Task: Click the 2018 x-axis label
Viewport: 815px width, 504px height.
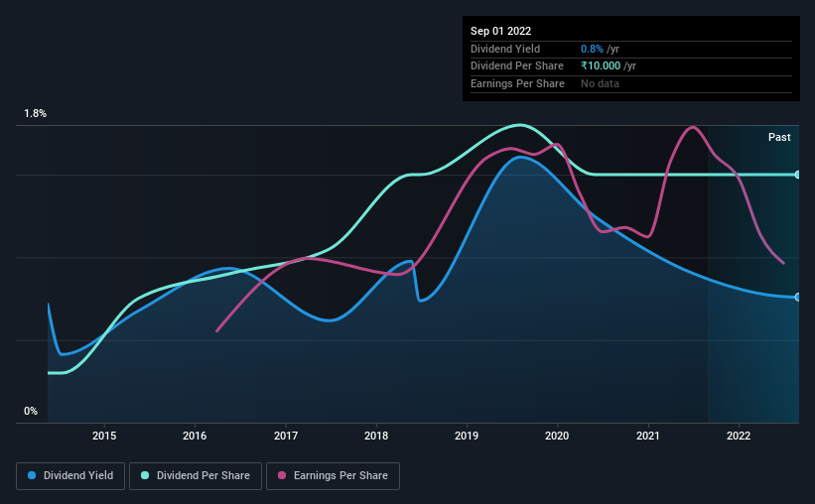Action: pos(376,436)
